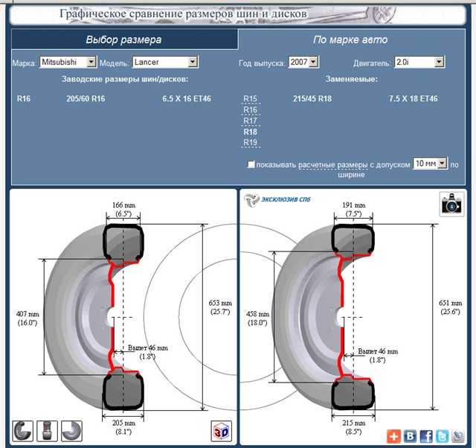Image resolution: width=476 pixels, height=448 pixels.
Task: Open the Год выпуска dropdown showing 2007
Action: [303, 63]
